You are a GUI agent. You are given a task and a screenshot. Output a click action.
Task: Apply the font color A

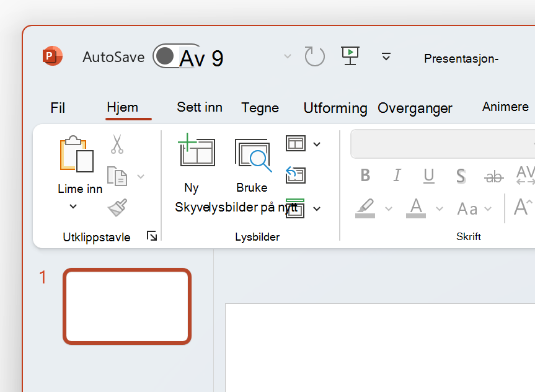tap(416, 208)
